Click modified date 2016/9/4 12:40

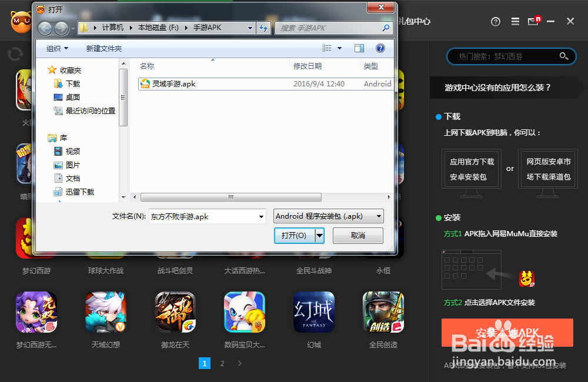(x=319, y=84)
